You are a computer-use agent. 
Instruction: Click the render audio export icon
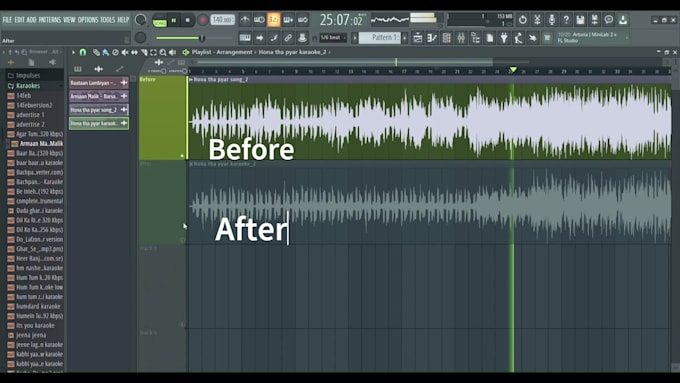(x=595, y=20)
